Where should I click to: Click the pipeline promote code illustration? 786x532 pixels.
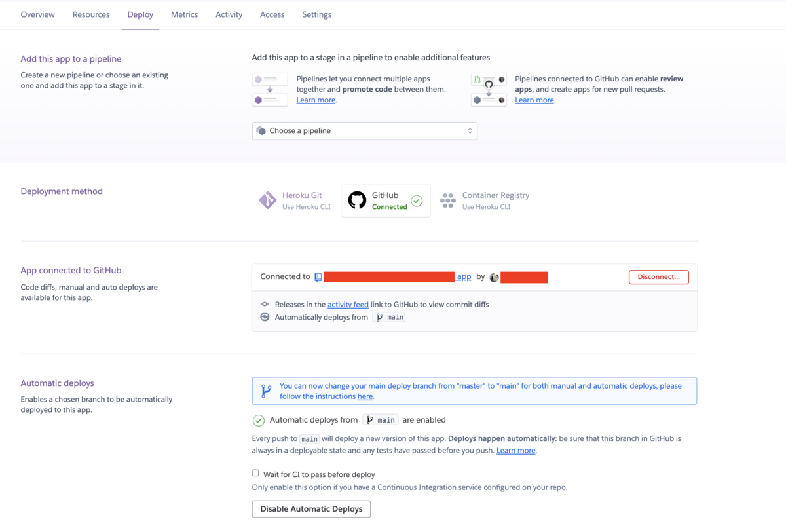[270, 90]
